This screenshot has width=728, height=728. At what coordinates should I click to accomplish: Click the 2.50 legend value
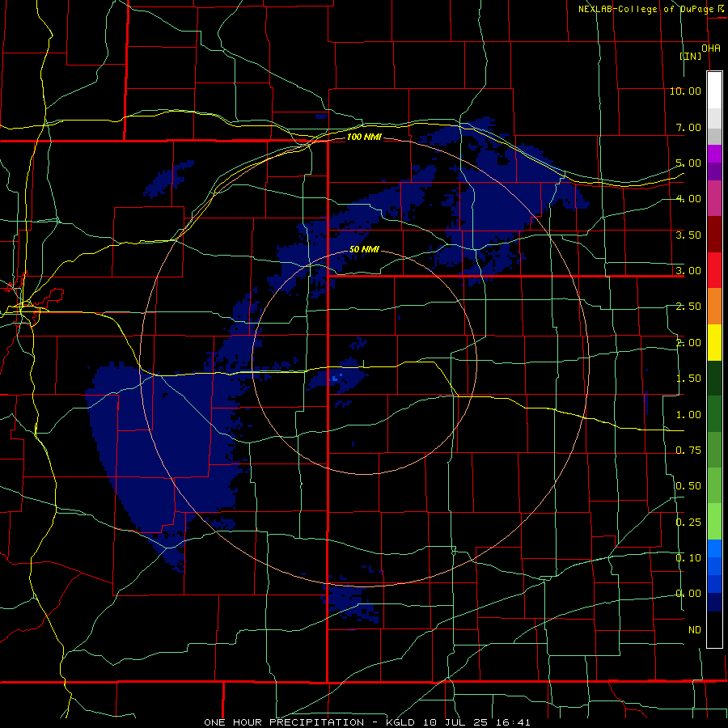pos(688,307)
